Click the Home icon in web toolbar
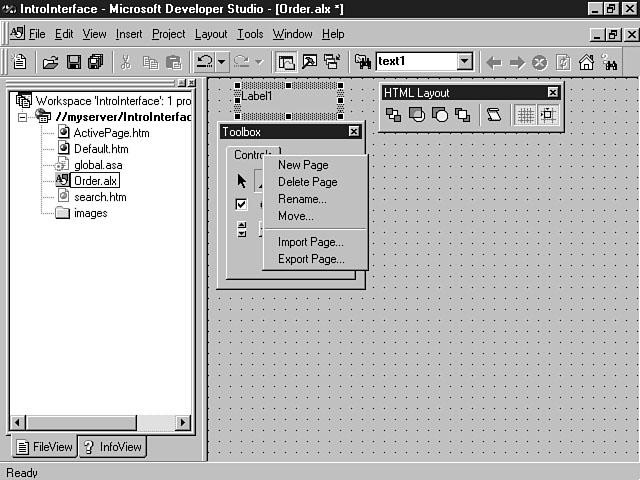The image size is (640, 480). click(x=587, y=62)
